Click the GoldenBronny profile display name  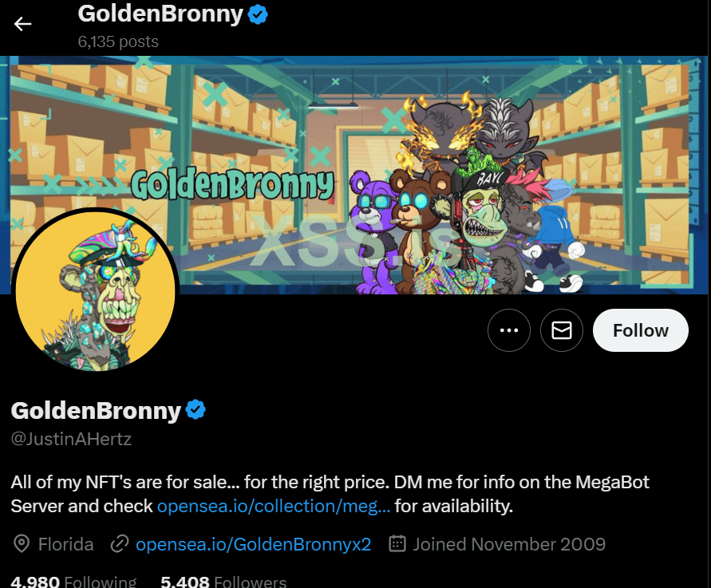click(x=96, y=410)
